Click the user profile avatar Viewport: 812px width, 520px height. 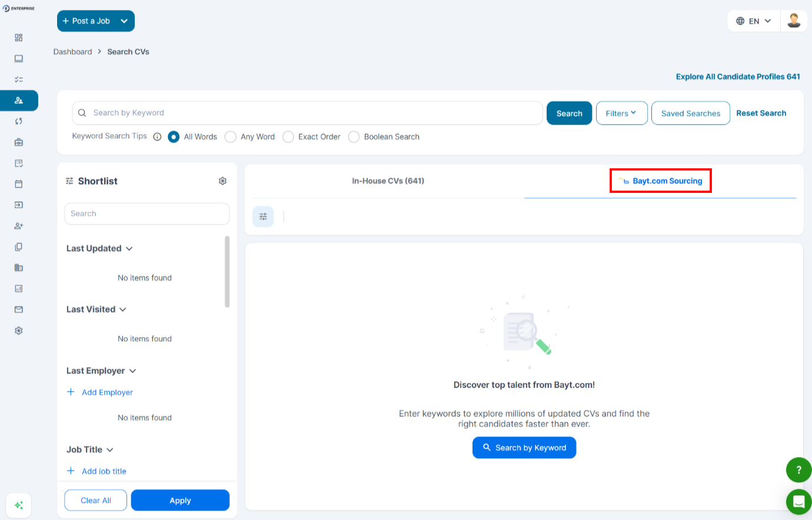[x=794, y=21]
